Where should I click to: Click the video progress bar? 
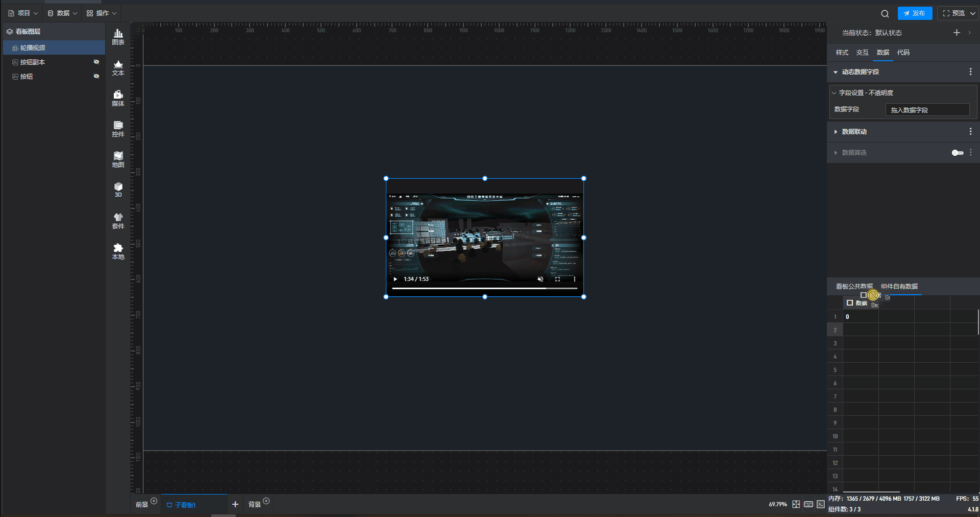484,288
